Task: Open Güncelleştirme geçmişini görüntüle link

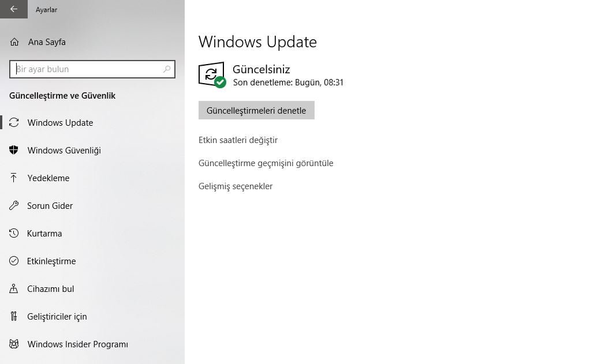Action: point(266,163)
